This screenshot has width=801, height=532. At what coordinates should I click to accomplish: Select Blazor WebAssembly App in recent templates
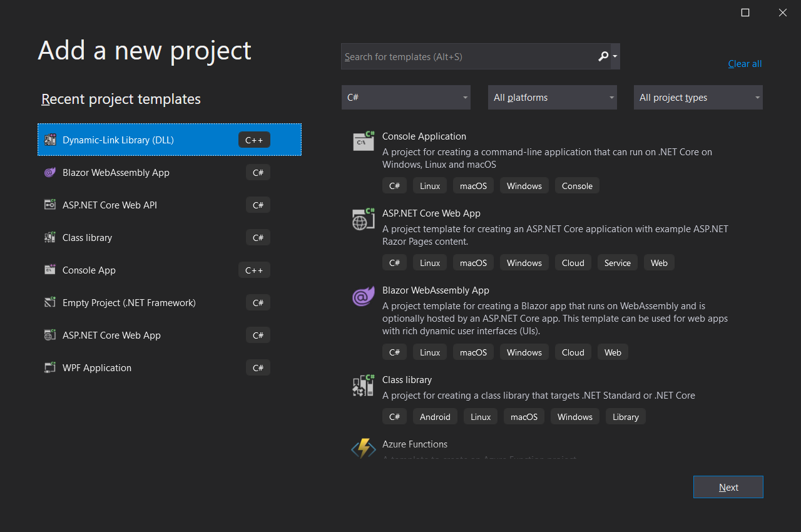click(x=170, y=172)
